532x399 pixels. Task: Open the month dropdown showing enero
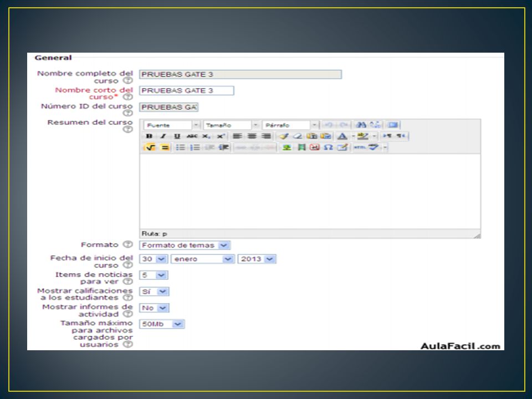pyautogui.click(x=203, y=259)
